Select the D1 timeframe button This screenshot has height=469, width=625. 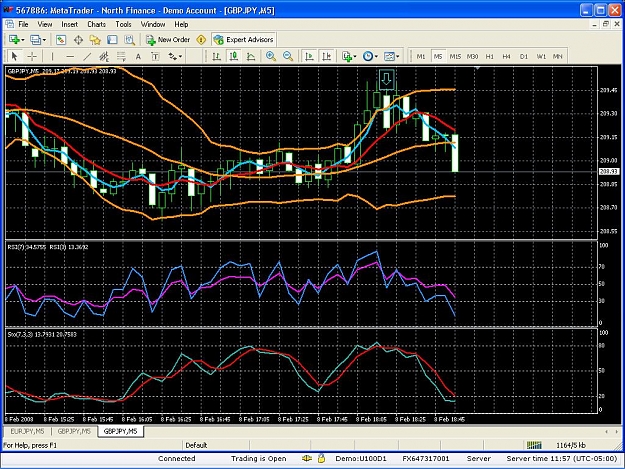point(524,57)
